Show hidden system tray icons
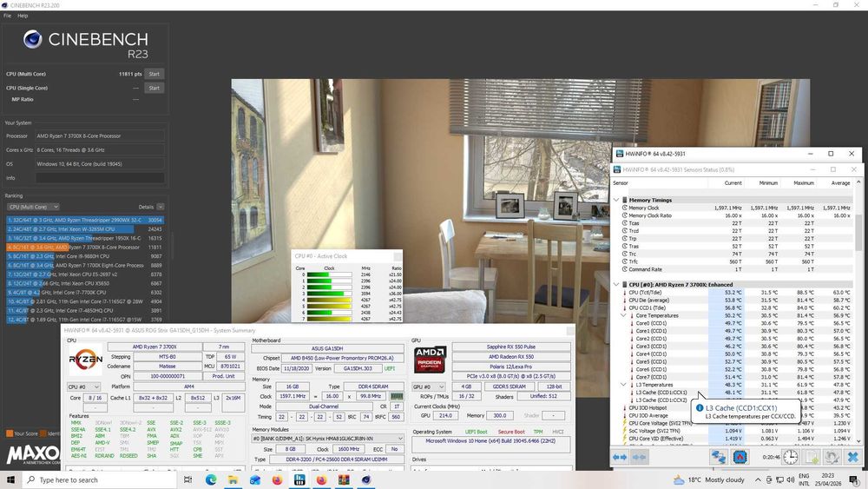868x489 pixels. pyautogui.click(x=758, y=479)
